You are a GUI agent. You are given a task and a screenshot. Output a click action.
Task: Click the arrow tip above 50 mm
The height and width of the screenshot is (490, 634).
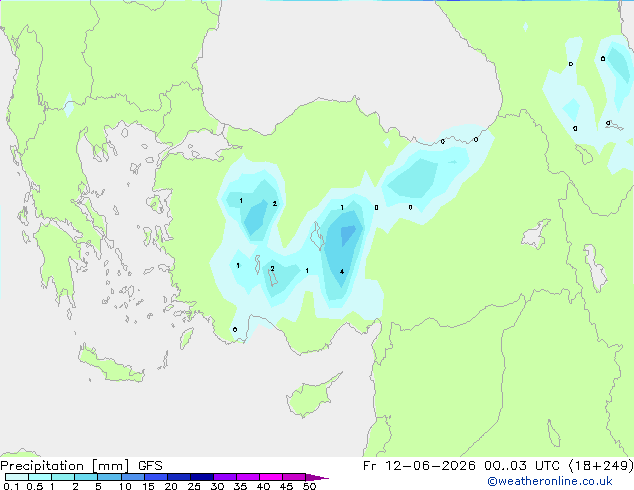(x=317, y=477)
